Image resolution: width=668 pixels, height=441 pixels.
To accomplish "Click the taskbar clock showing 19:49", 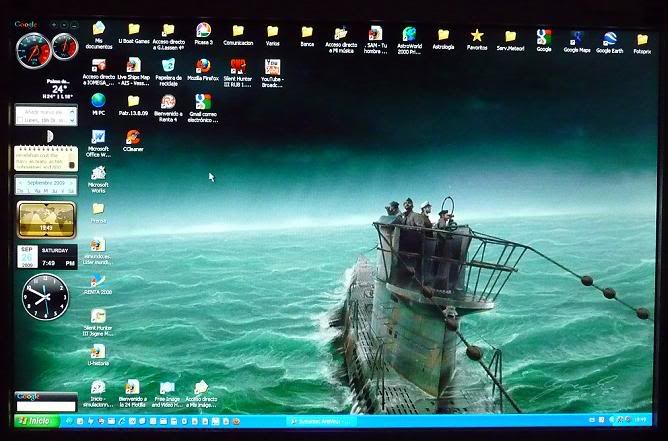I will point(639,420).
